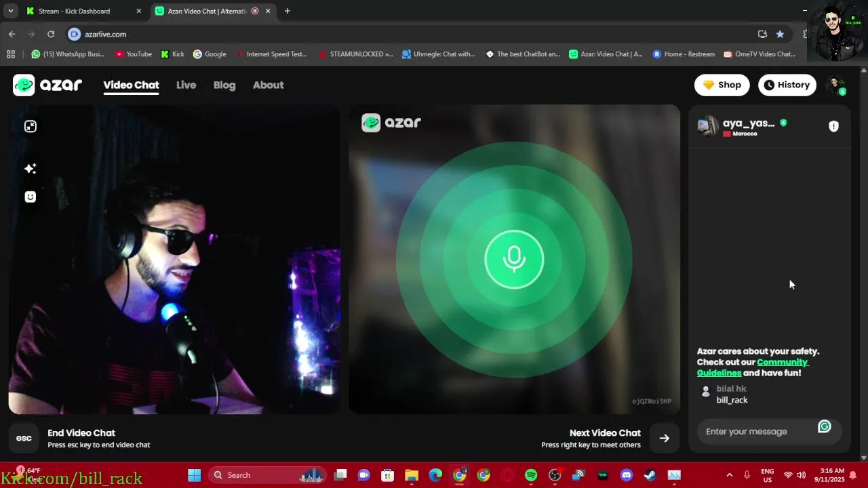Open the YouTube bookmark

[133, 54]
